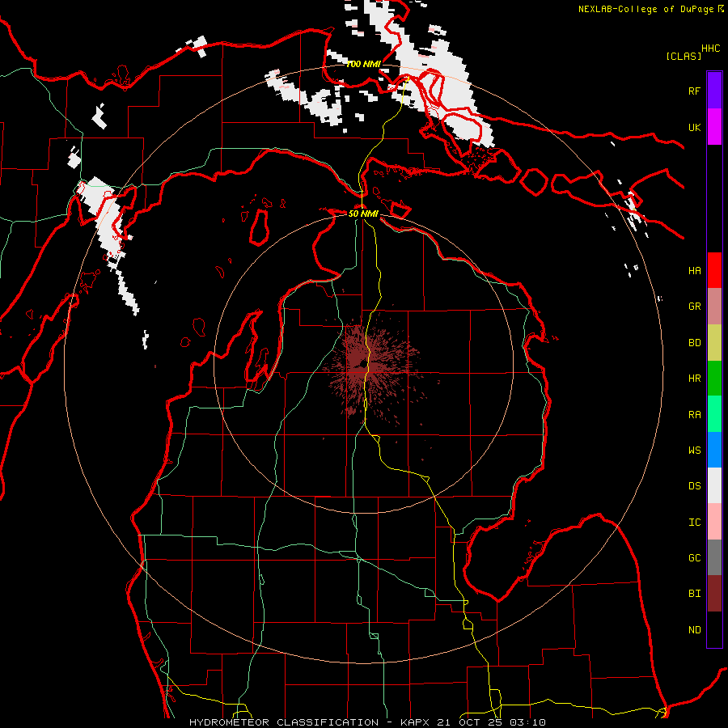The image size is (728, 728).
Task: Click the 100 NMI range ring label
Action: tap(363, 64)
